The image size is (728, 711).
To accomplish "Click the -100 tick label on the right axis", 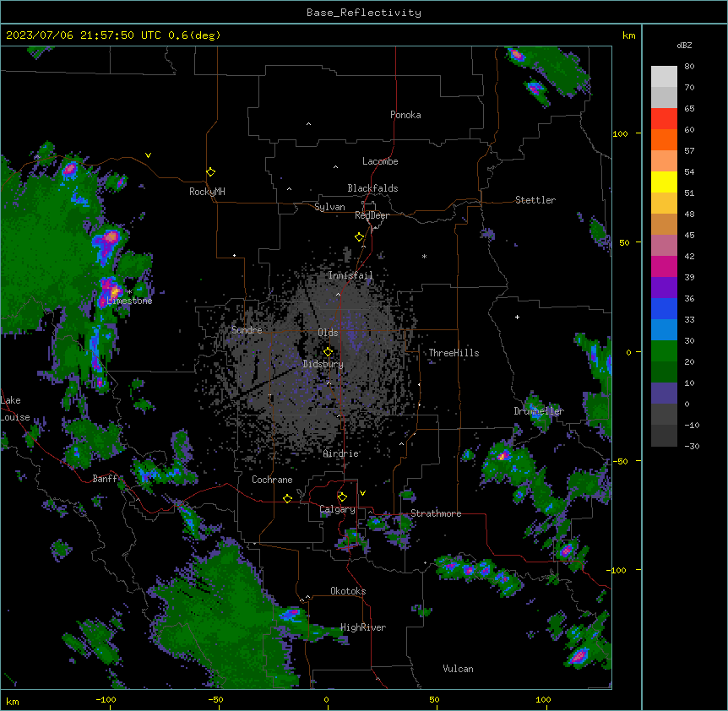I will click(617, 570).
